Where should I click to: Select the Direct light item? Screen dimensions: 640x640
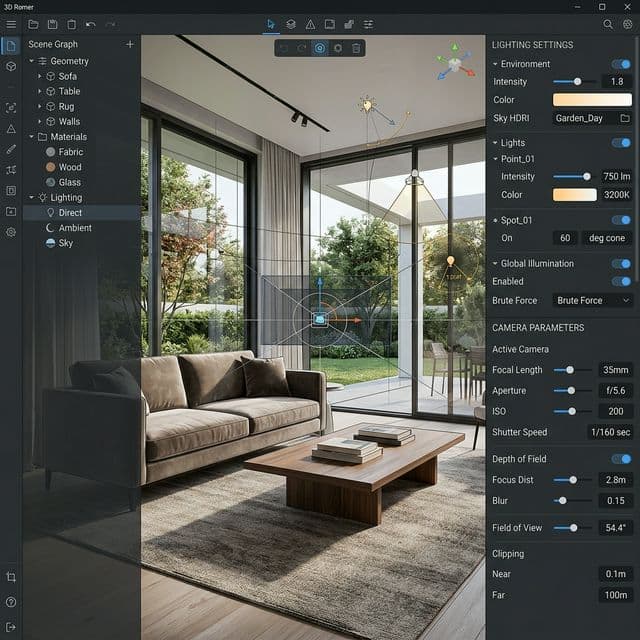tap(82, 213)
